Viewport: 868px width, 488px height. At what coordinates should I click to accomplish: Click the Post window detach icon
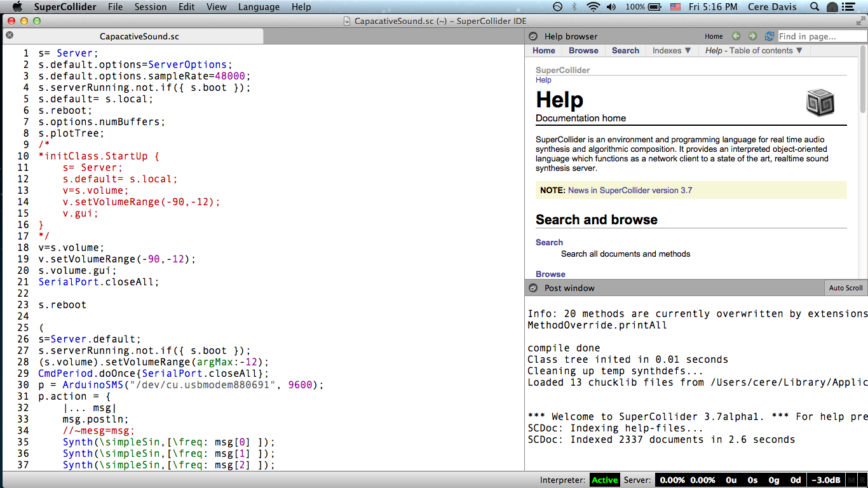(532, 288)
